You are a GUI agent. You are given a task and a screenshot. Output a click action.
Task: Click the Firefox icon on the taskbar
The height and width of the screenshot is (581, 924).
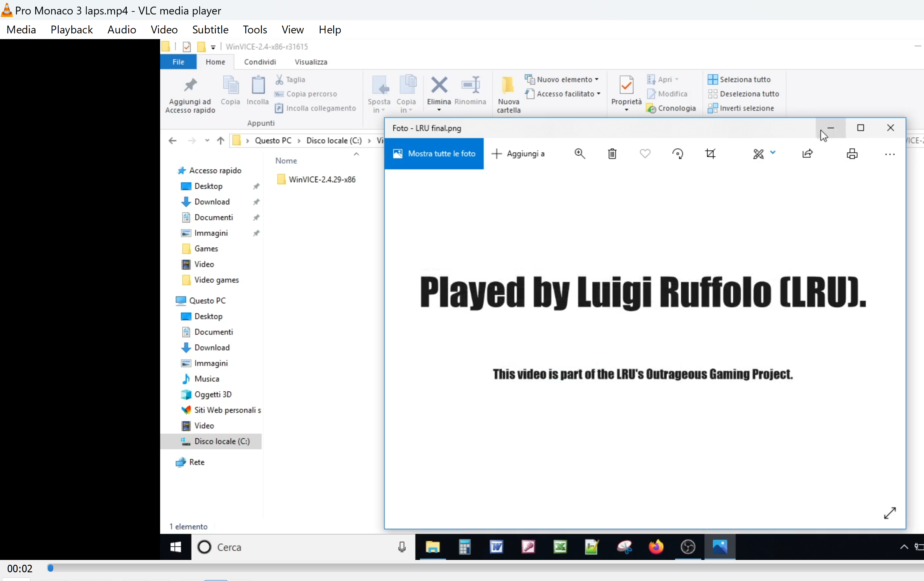click(x=656, y=547)
